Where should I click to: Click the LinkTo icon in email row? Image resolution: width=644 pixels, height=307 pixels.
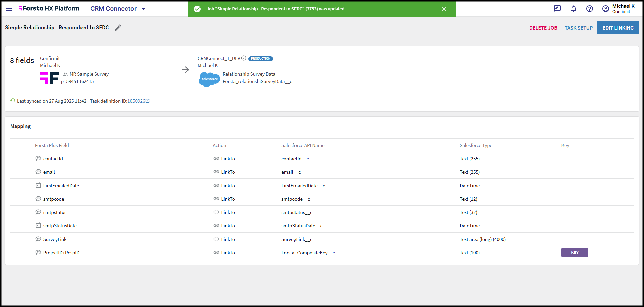(x=216, y=172)
